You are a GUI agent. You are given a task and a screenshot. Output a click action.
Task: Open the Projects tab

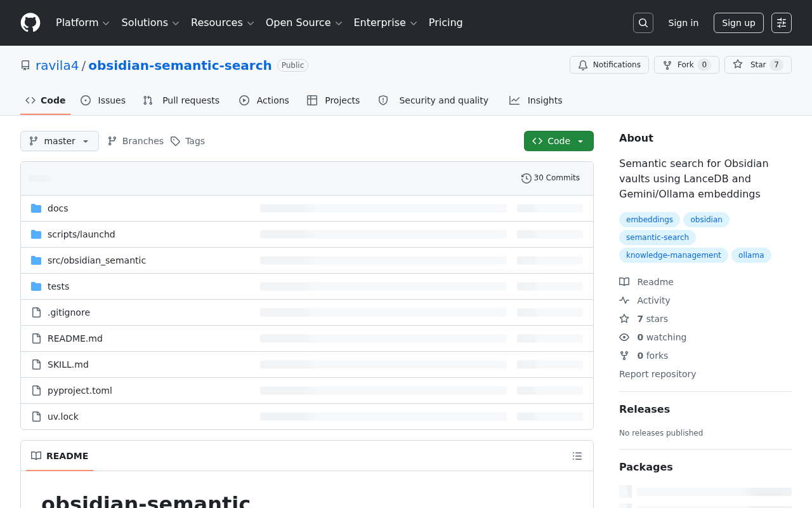(333, 100)
